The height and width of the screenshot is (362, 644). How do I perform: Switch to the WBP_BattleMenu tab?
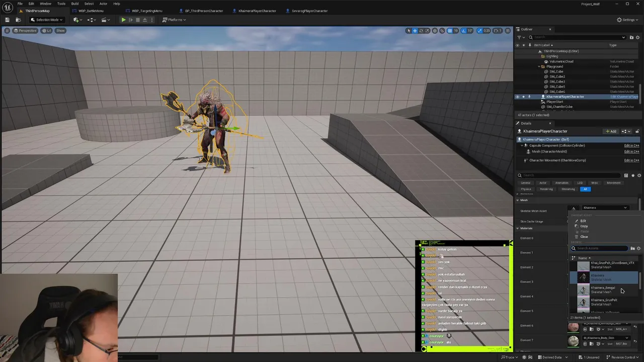(91, 11)
